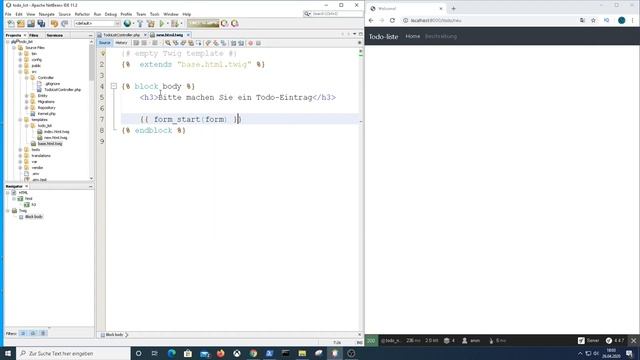Toggle the second Navigator filter button
The width and height of the screenshot is (640, 360).
coord(33,333)
